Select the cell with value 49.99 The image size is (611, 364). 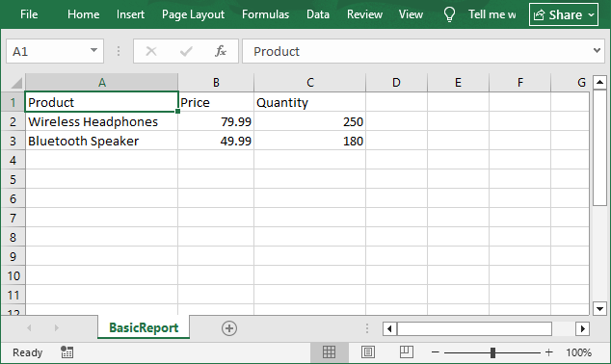click(x=216, y=141)
